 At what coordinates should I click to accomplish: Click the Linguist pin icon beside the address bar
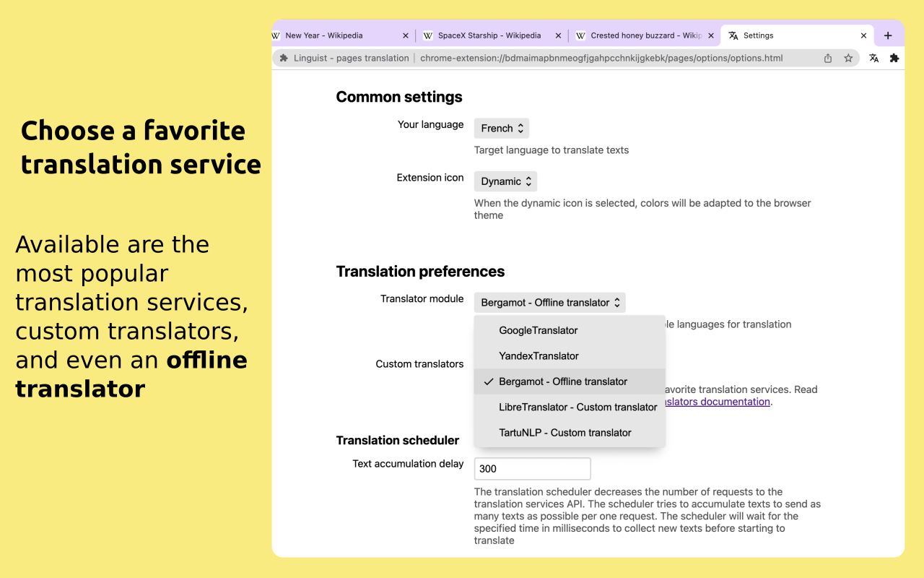[284, 58]
